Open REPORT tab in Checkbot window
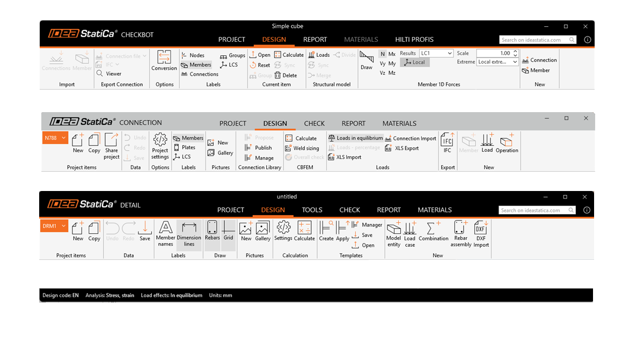The width and height of the screenshot is (644, 338). click(x=315, y=39)
